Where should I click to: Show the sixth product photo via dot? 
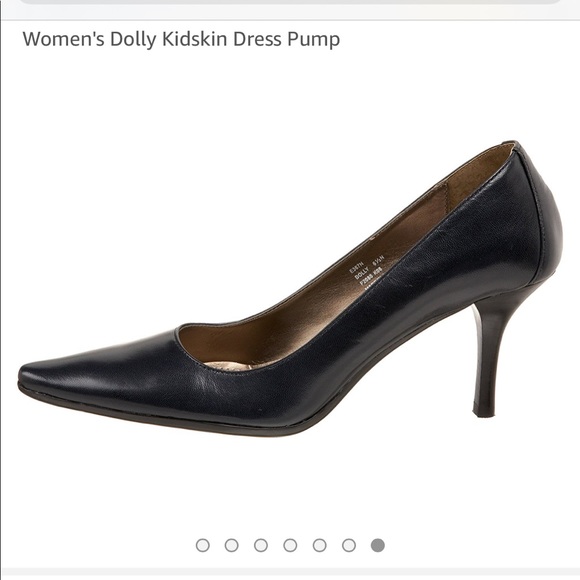point(348,545)
